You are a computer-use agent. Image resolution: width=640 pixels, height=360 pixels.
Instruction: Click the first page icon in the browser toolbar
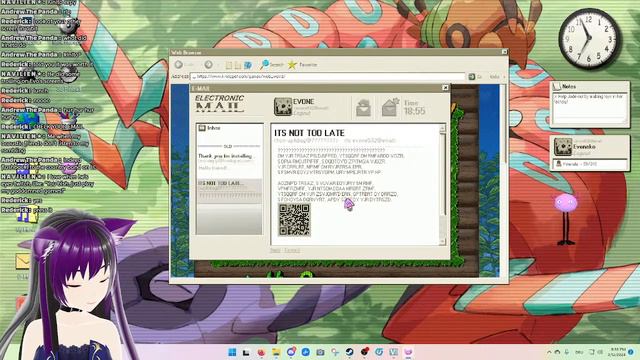tap(229, 65)
